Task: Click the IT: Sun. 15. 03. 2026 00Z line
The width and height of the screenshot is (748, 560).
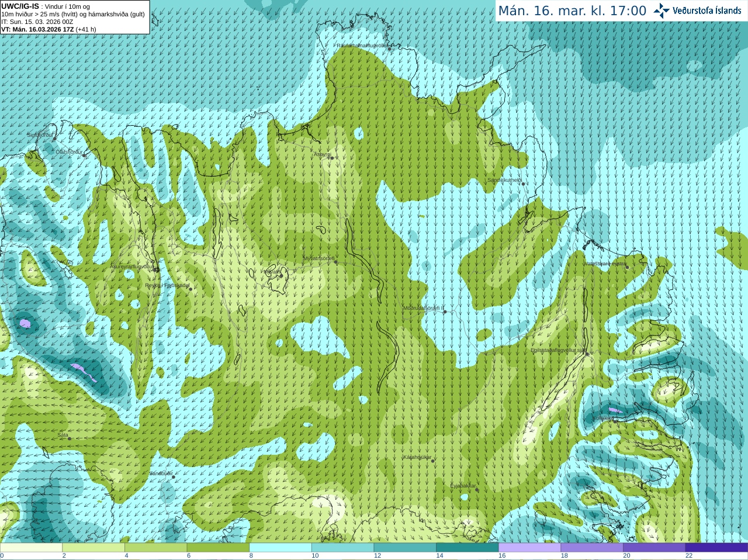Action: pyautogui.click(x=37, y=22)
